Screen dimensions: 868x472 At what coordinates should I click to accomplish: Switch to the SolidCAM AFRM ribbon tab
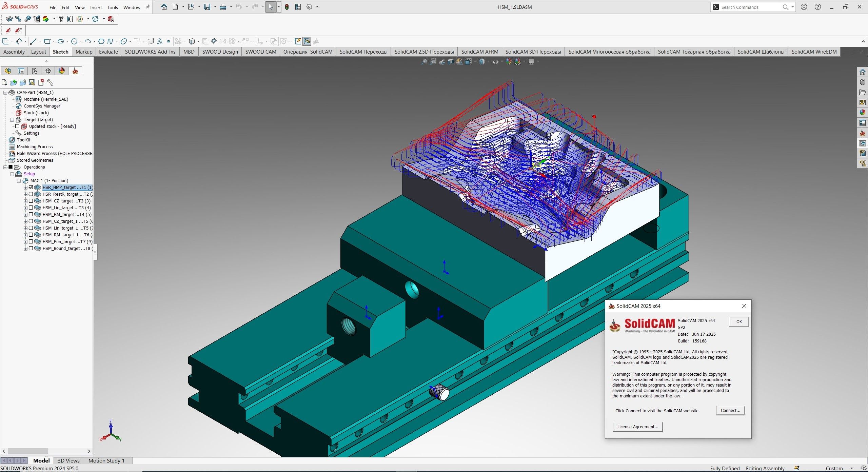point(479,52)
